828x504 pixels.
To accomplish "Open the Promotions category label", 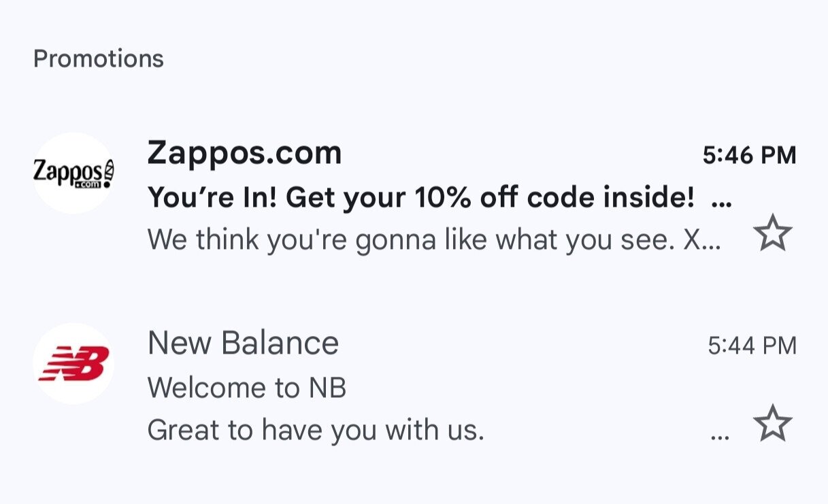I will [x=99, y=58].
